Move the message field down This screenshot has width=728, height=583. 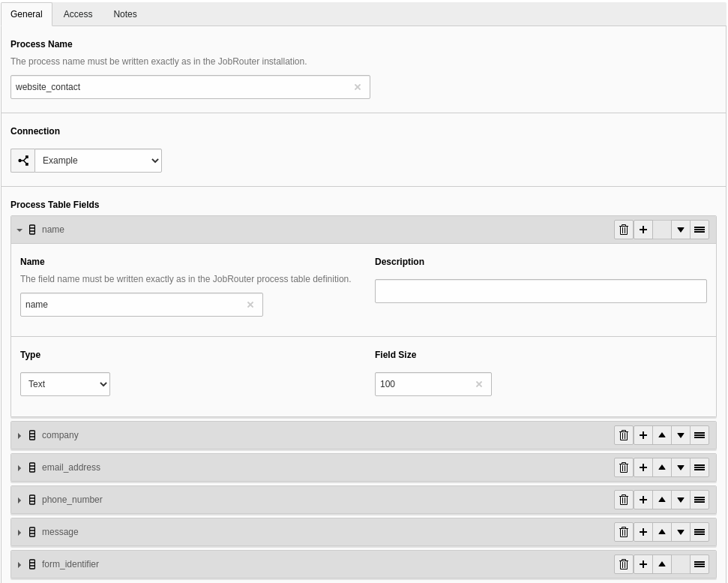(681, 533)
